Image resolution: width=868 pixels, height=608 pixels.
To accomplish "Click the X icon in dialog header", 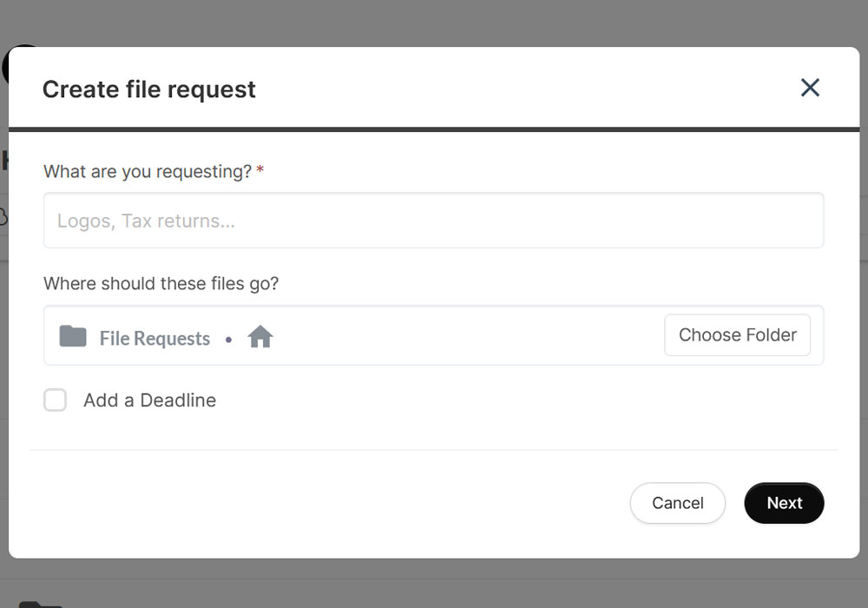I will pyautogui.click(x=810, y=88).
